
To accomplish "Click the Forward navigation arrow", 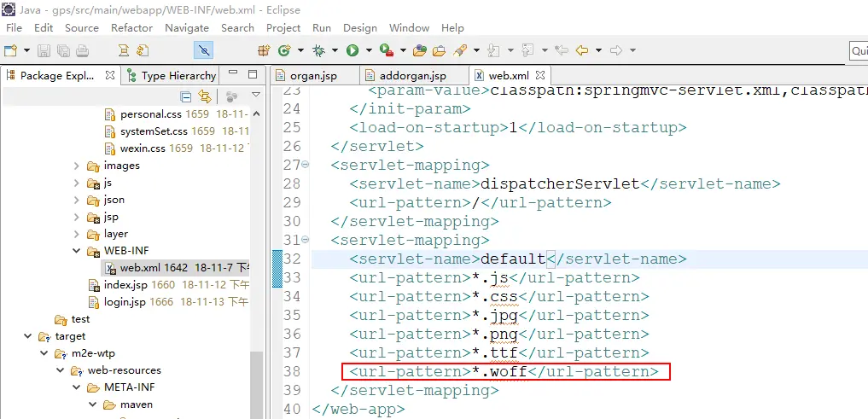I will (616, 51).
